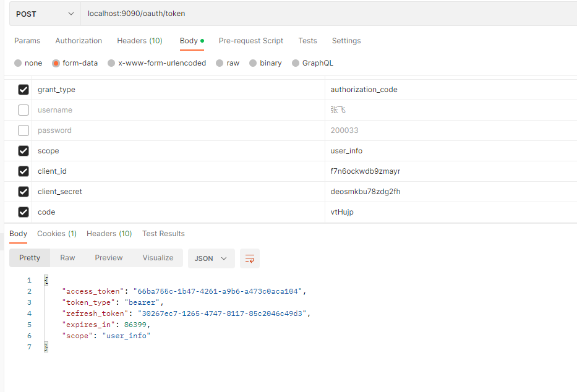This screenshot has width=577, height=392.
Task: Show the Visualize response view
Action: point(158,258)
